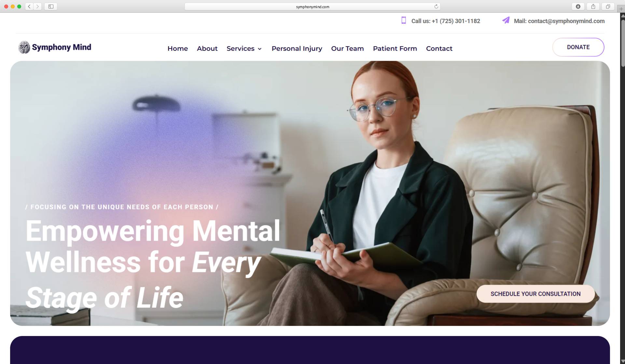Toggle the Safari sidebar icon
Screen dimensions: 625x364
51,7
